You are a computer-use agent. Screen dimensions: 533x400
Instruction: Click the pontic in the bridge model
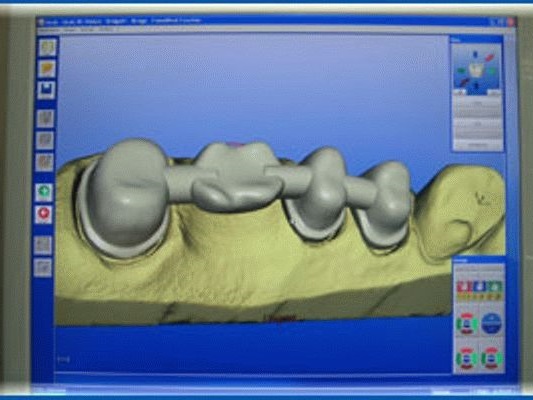click(236, 177)
